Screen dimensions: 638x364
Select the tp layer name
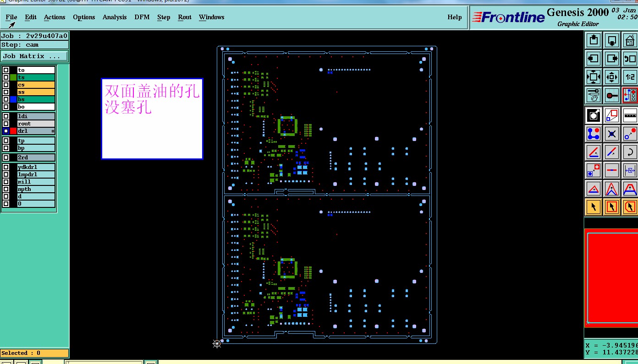tap(36, 141)
